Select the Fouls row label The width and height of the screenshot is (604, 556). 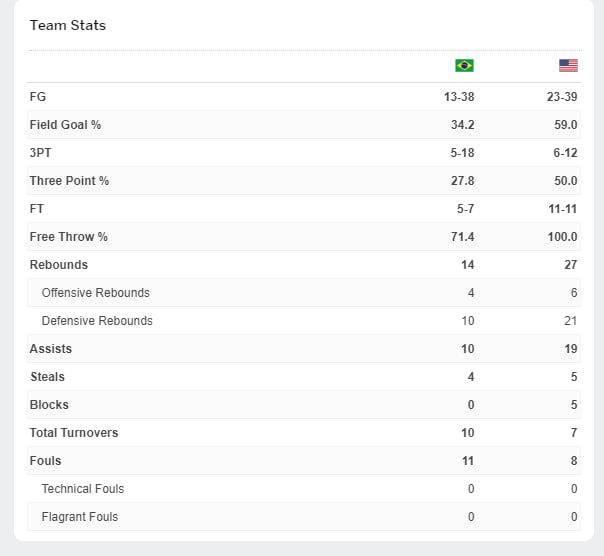coord(45,461)
